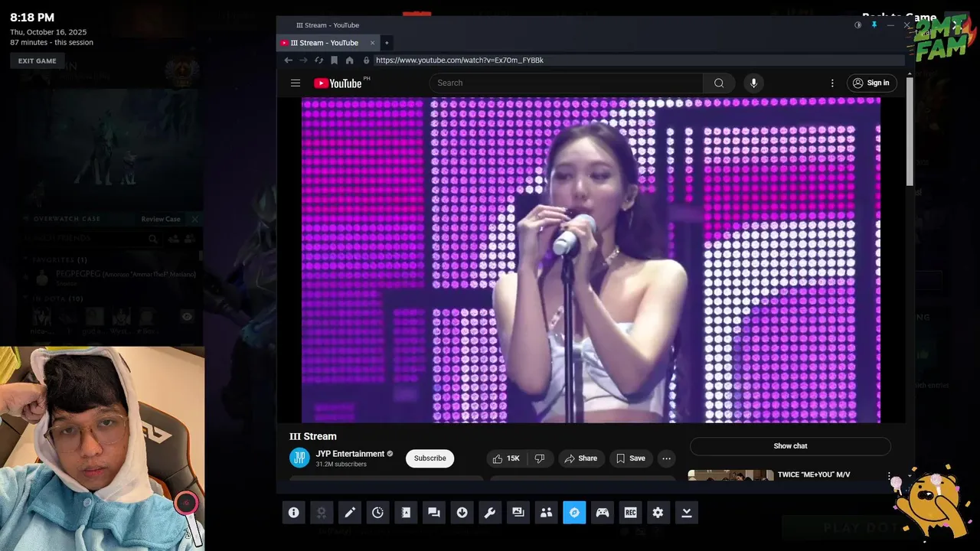Open the friends list overlay icon
This screenshot has width=980, height=551.
(546, 513)
